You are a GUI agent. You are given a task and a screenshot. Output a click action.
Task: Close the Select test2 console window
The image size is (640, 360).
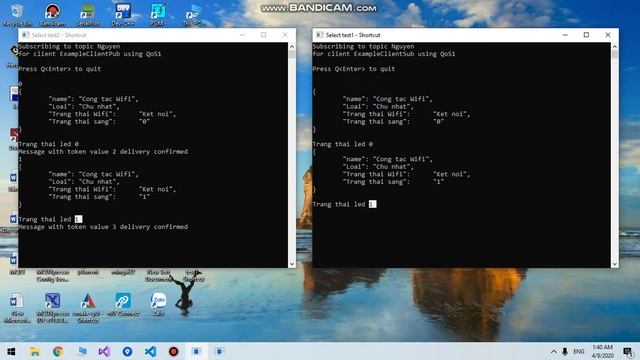coord(285,35)
